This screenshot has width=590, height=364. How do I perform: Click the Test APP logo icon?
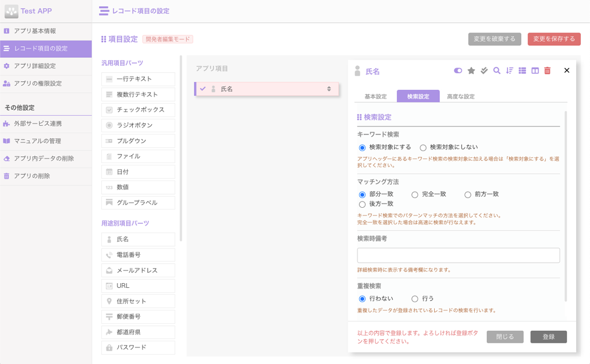pyautogui.click(x=11, y=11)
